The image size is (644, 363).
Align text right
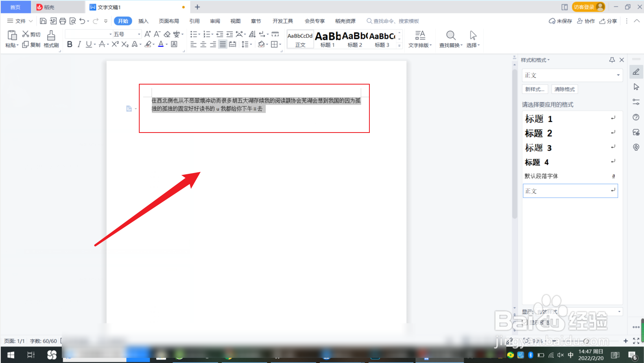[x=213, y=44]
